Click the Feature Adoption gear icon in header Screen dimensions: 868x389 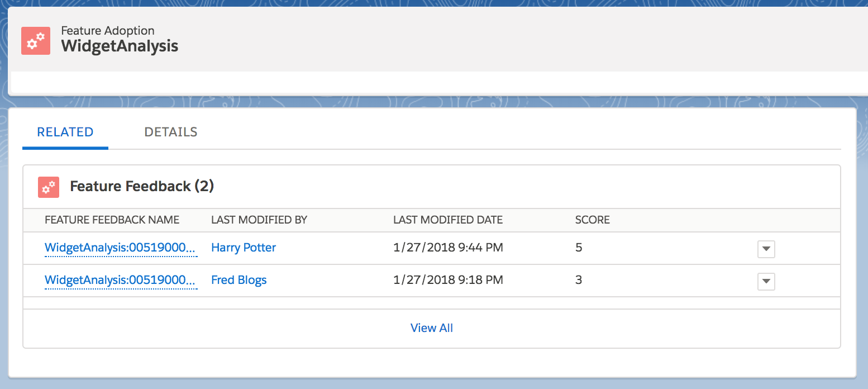click(x=36, y=41)
